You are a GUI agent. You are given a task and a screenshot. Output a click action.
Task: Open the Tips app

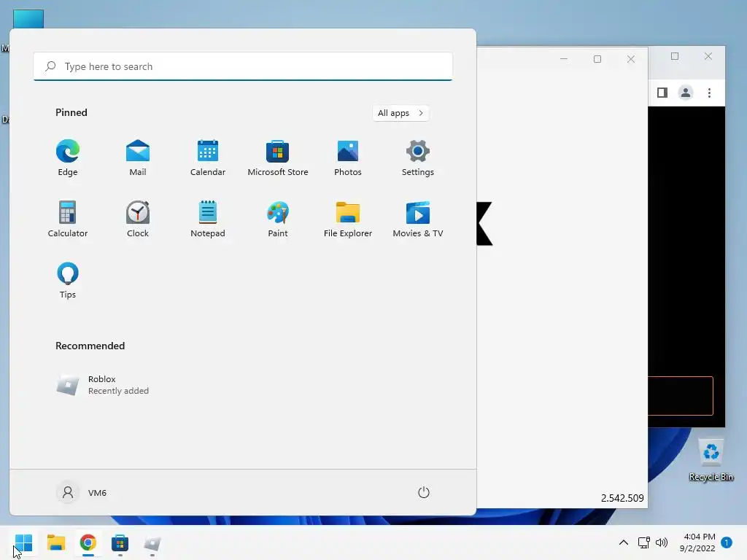68,281
